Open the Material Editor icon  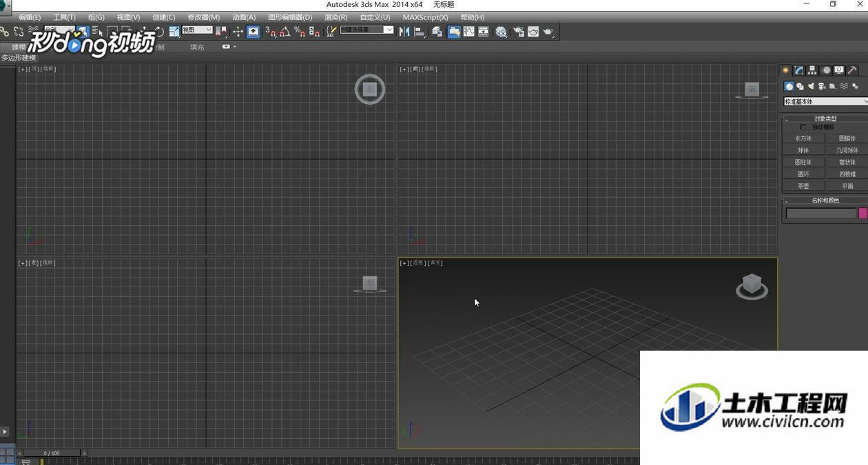pyautogui.click(x=502, y=31)
